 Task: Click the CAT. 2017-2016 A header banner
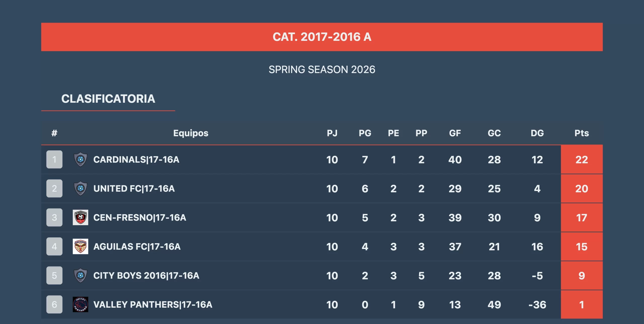click(322, 37)
